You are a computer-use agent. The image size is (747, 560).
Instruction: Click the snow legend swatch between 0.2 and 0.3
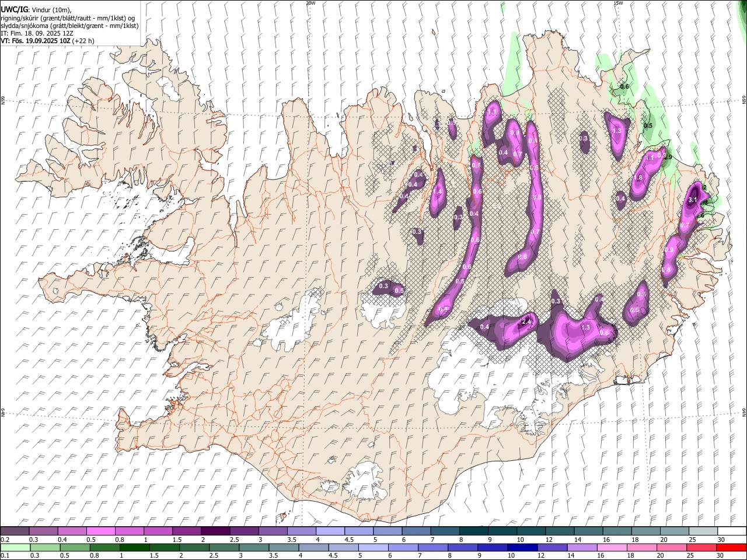tap(16, 531)
